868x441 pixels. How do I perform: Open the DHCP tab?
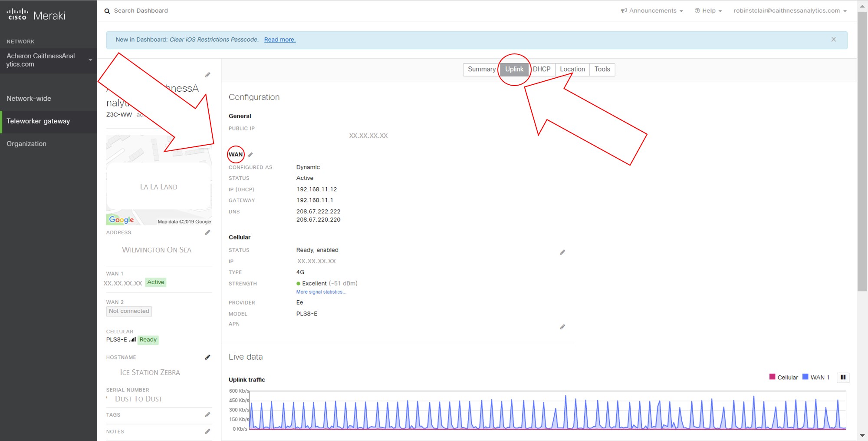point(542,69)
